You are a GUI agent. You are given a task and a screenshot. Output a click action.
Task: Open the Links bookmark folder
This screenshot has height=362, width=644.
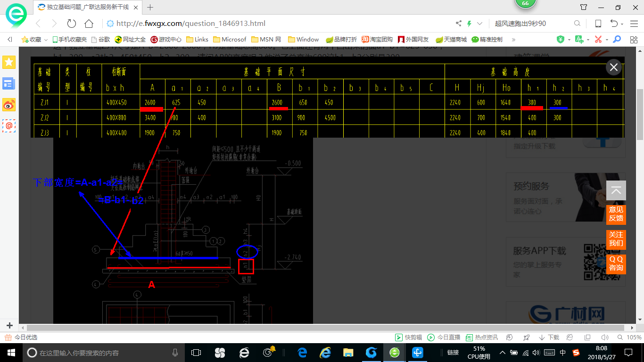click(197, 40)
